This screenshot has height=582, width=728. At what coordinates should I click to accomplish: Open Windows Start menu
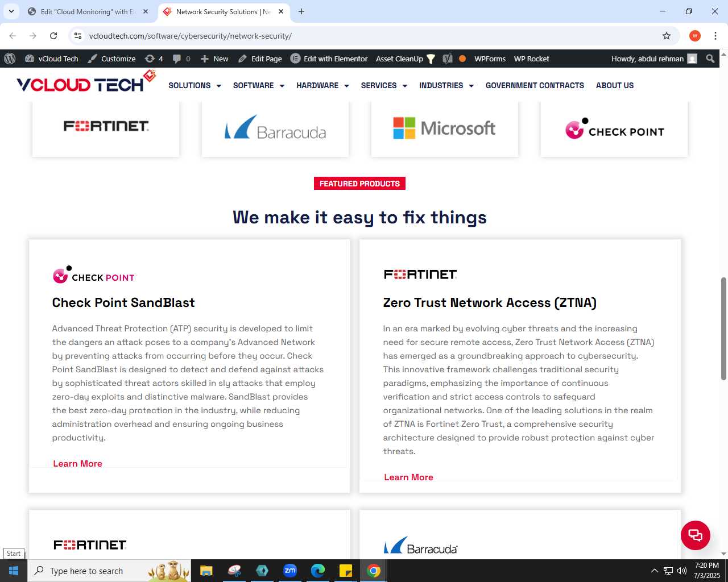[14, 571]
